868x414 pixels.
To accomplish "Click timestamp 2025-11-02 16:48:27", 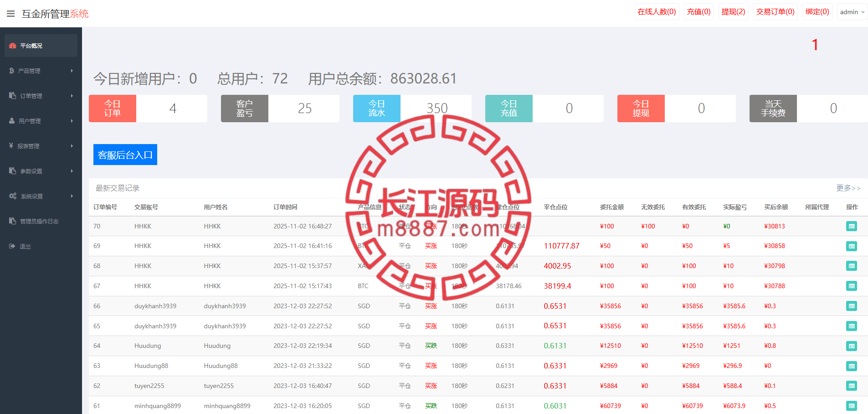I will point(303,226).
